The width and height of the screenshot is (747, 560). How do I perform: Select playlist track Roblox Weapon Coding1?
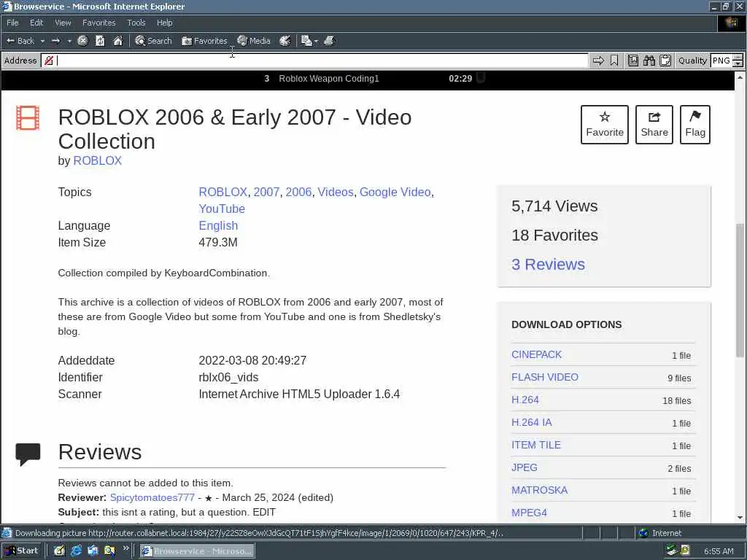tap(329, 79)
